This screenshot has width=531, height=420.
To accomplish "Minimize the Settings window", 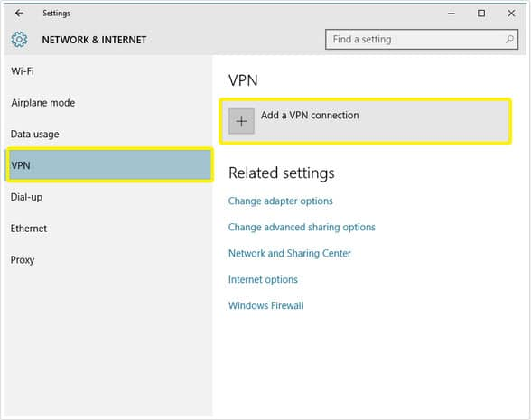I will pos(452,14).
